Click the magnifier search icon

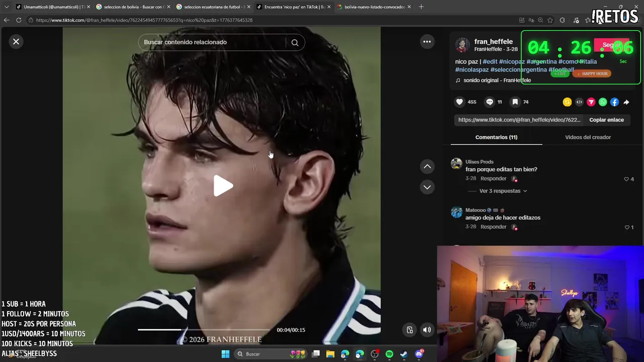point(295,43)
